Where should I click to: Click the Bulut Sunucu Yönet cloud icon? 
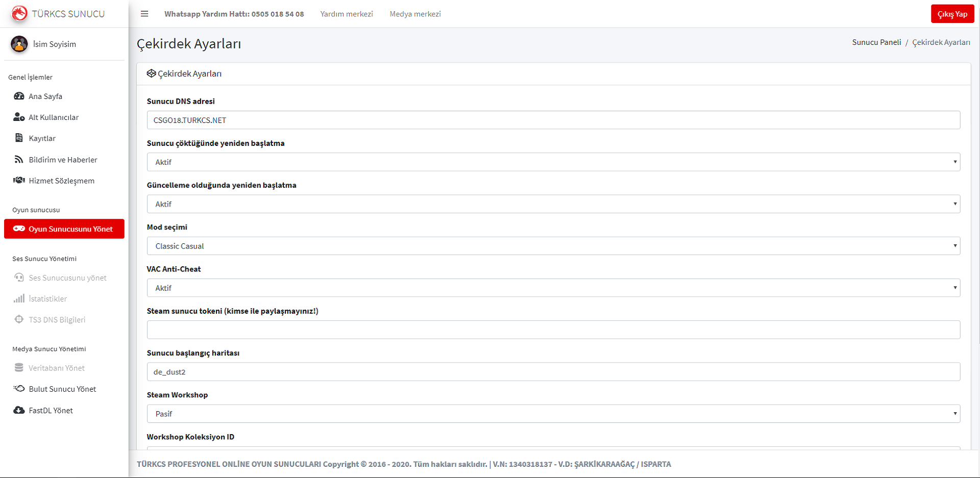point(19,389)
